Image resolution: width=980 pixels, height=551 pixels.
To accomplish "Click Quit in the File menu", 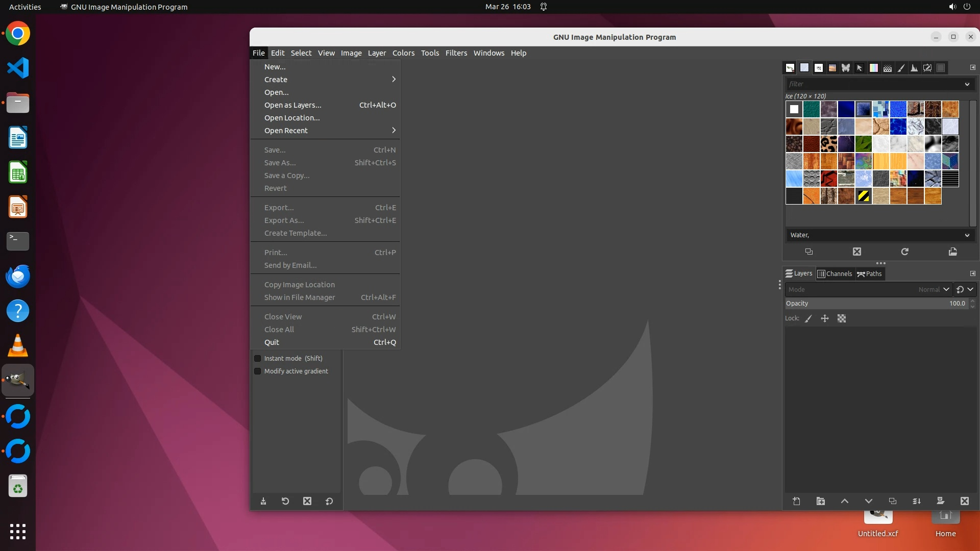I will click(272, 342).
